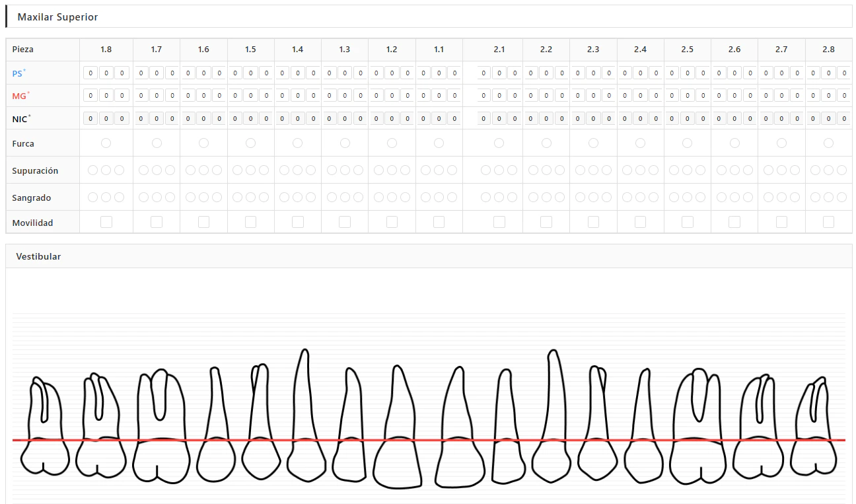Viewport: 856px width, 504px height.
Task: Click the Vestibular panel heading
Action: (x=38, y=256)
